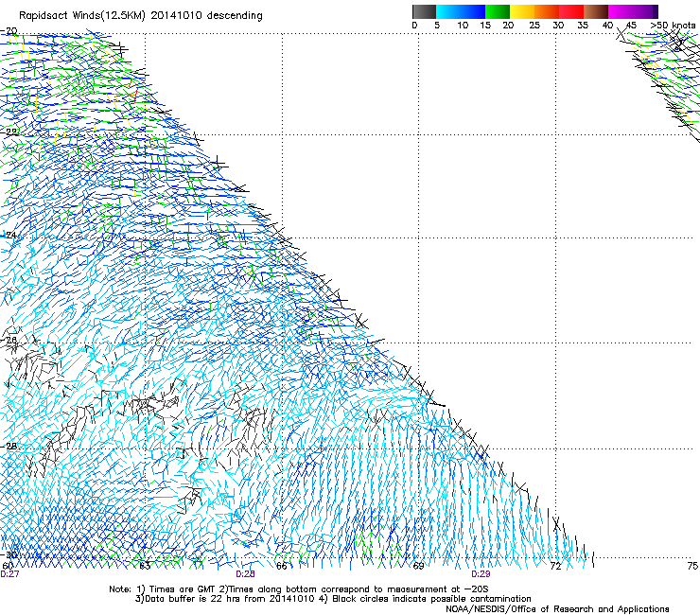Click the title 'Rapidscat Winds(12.5KM) 20141010 descending'
Viewport: 700px width, 615px height.
pos(141,16)
